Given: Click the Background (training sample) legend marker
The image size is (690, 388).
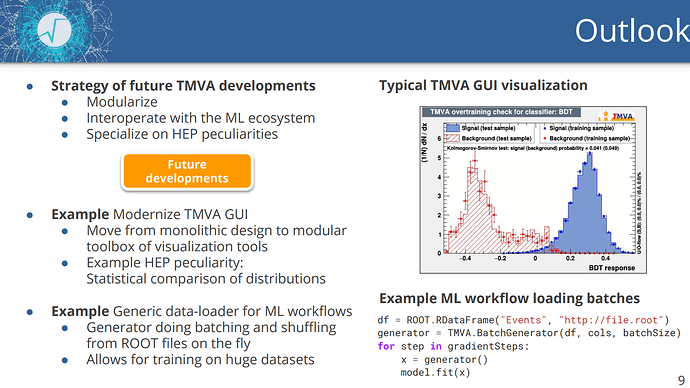Looking at the screenshot, I should (x=545, y=139).
